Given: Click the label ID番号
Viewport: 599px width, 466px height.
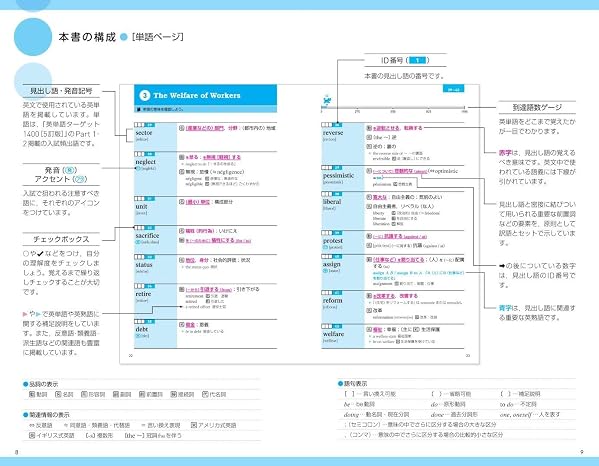Looking at the screenshot, I should [x=392, y=60].
